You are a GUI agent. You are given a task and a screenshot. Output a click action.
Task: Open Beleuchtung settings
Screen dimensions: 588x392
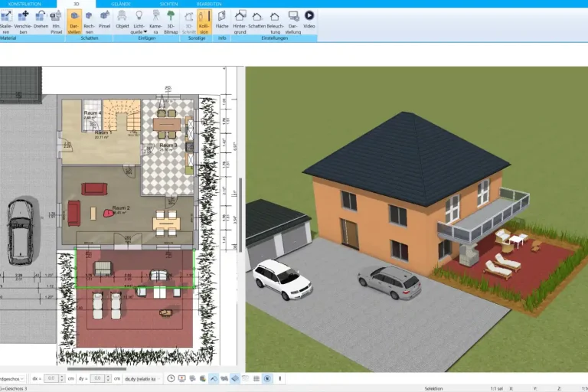point(276,22)
